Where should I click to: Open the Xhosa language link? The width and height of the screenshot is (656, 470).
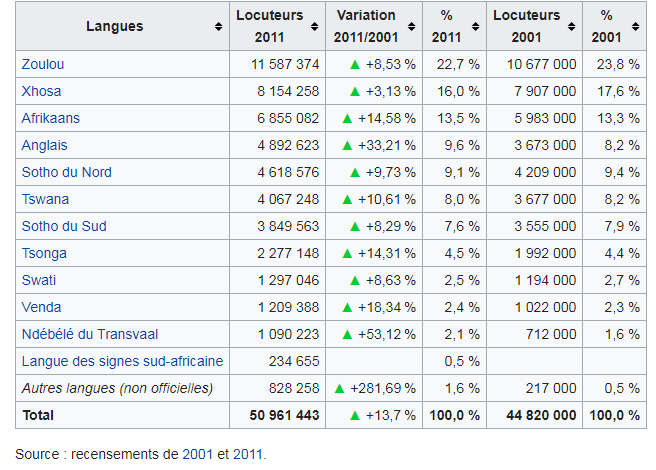click(41, 91)
